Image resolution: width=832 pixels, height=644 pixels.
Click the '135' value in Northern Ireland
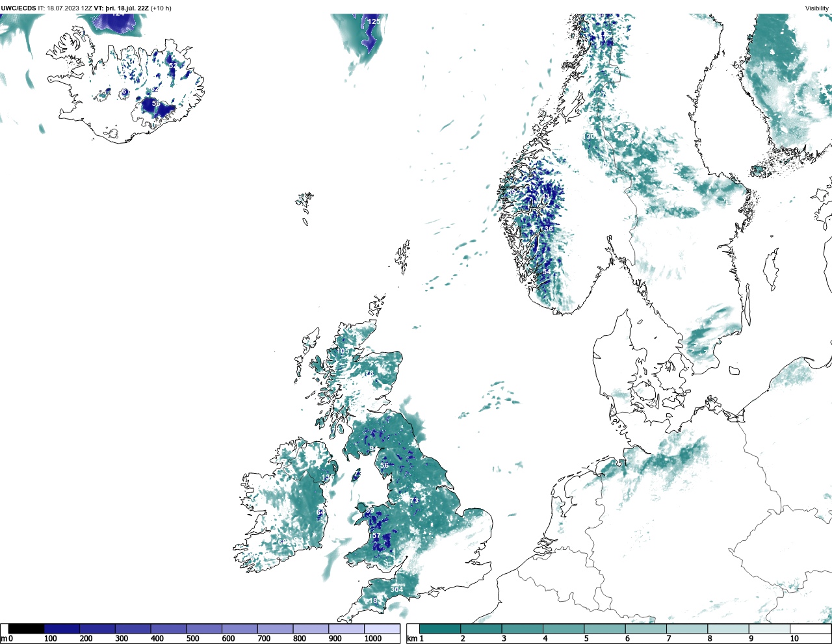(328, 478)
